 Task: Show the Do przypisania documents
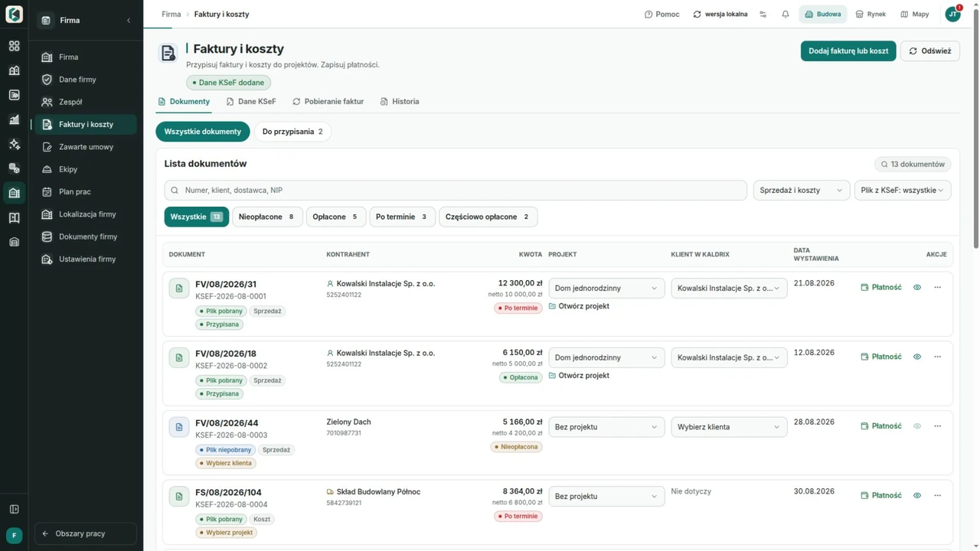[292, 132]
